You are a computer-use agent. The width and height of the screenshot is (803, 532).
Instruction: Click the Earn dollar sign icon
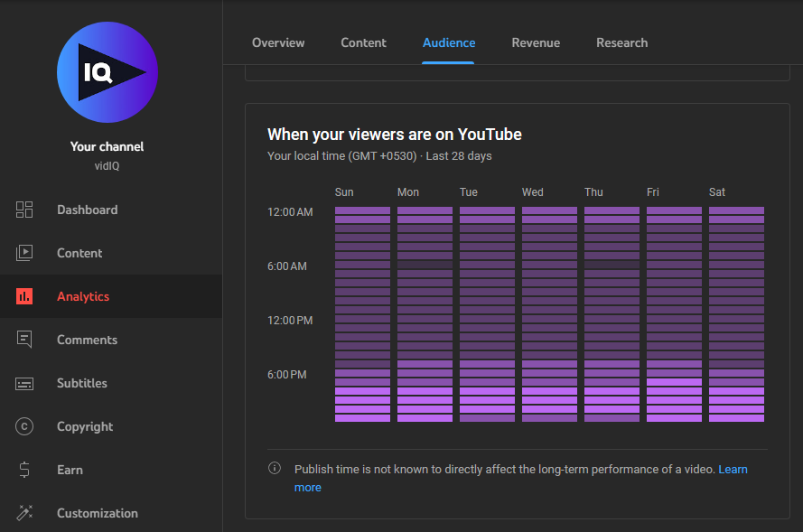[x=24, y=470]
